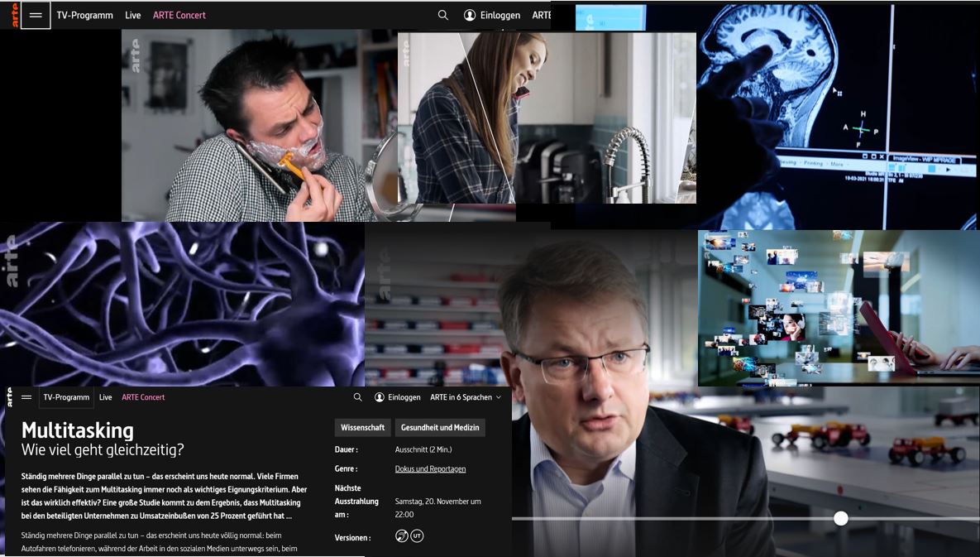Click Einloggen in the top navigation bar
The width and height of the screenshot is (980, 557).
(x=500, y=15)
